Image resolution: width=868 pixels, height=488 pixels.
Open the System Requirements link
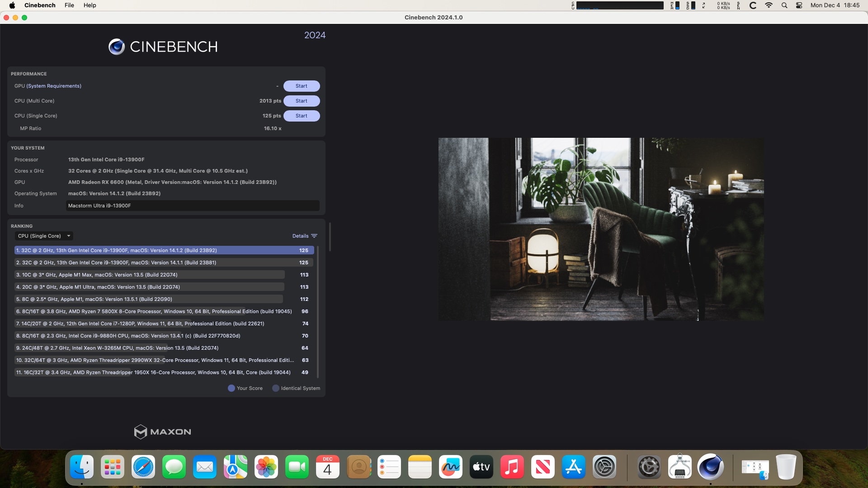(54, 86)
